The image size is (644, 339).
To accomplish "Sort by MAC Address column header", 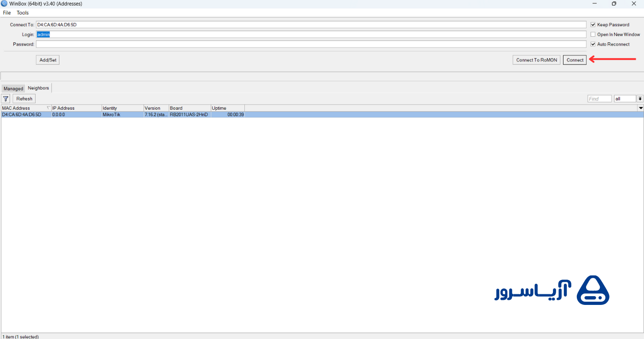I will coord(26,108).
